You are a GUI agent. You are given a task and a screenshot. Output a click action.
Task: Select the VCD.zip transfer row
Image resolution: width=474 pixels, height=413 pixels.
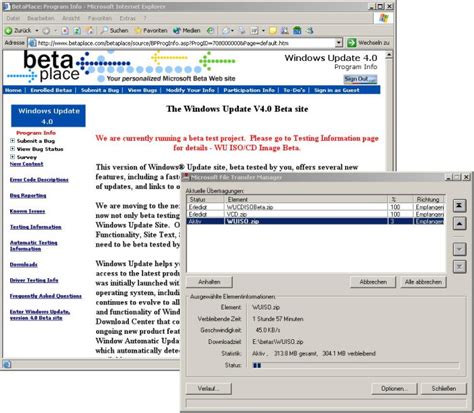316,214
